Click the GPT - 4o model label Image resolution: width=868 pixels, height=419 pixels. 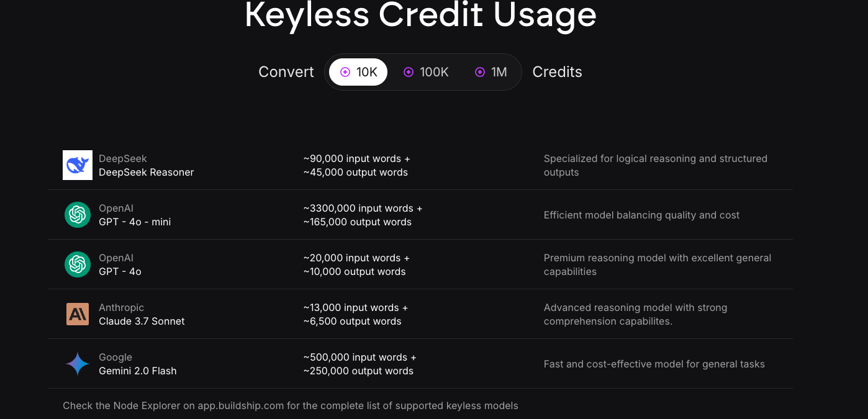[x=120, y=271]
